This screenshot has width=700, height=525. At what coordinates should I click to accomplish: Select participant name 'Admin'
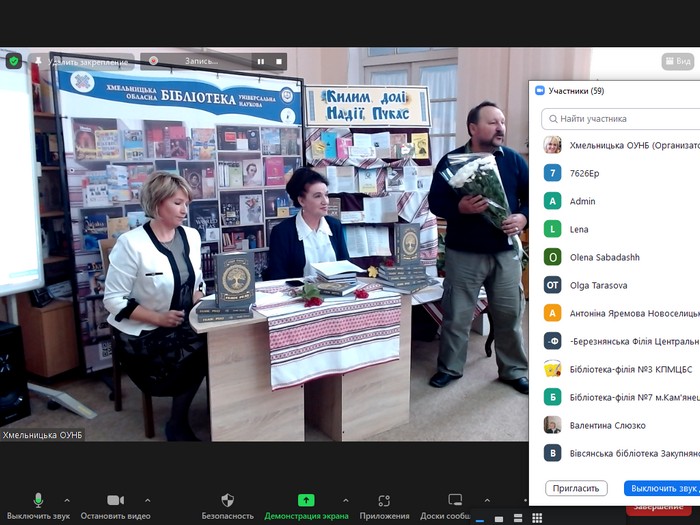(583, 201)
